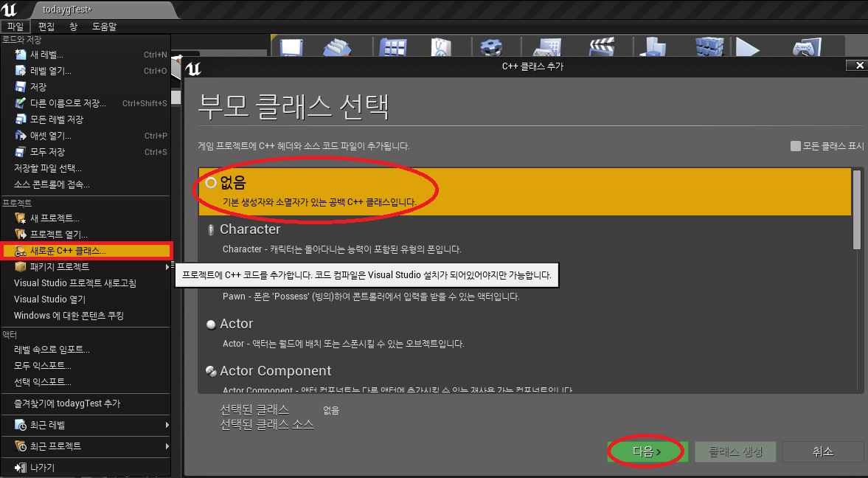Click the 취소 button
Screen dimensions: 868x478
823,452
